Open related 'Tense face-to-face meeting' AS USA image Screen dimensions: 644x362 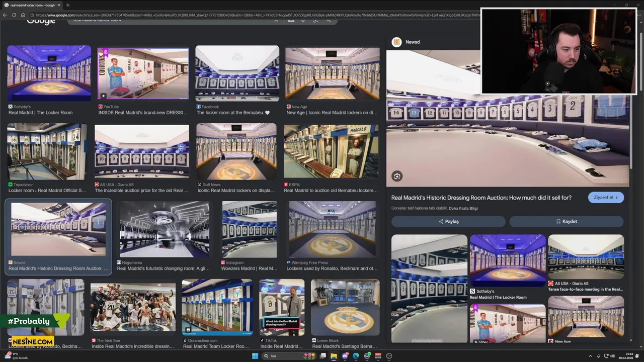tap(586, 257)
